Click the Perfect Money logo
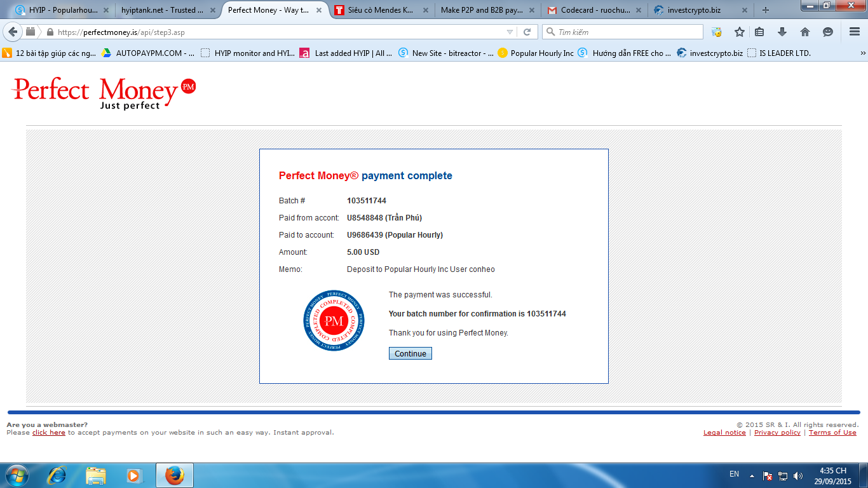 (104, 93)
